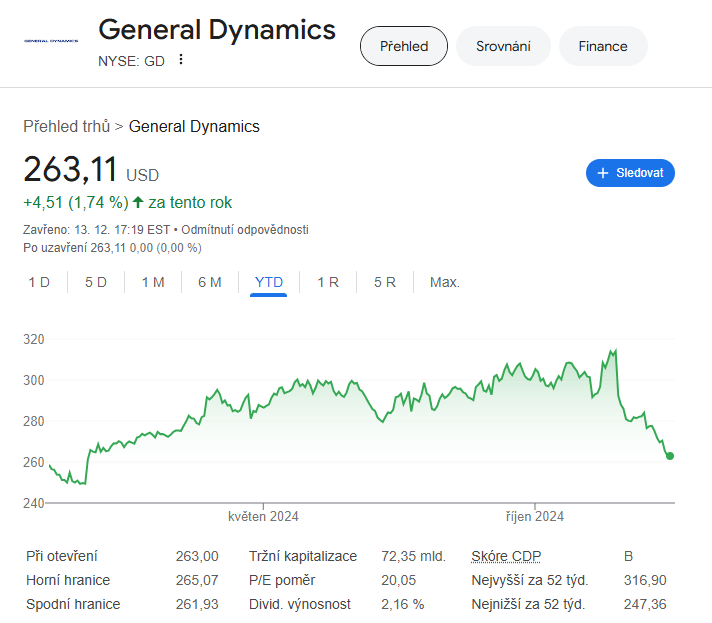Screen dimensions: 712x623
Task: Switch to the Srovnání tab
Action: [x=503, y=46]
